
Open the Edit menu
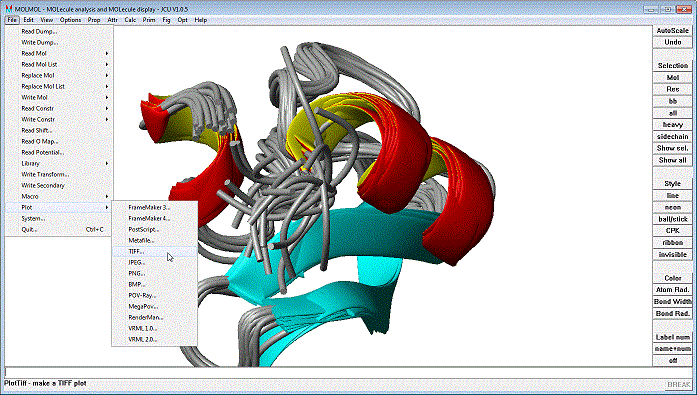pyautogui.click(x=28, y=20)
